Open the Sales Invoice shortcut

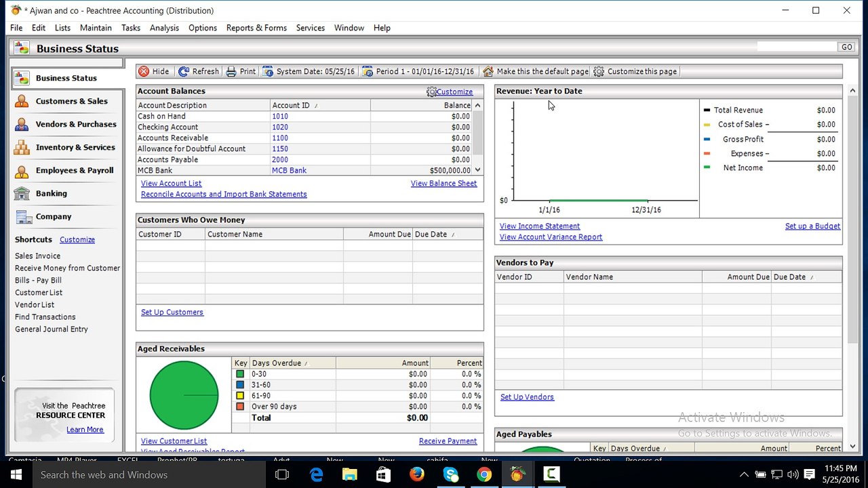click(x=38, y=256)
